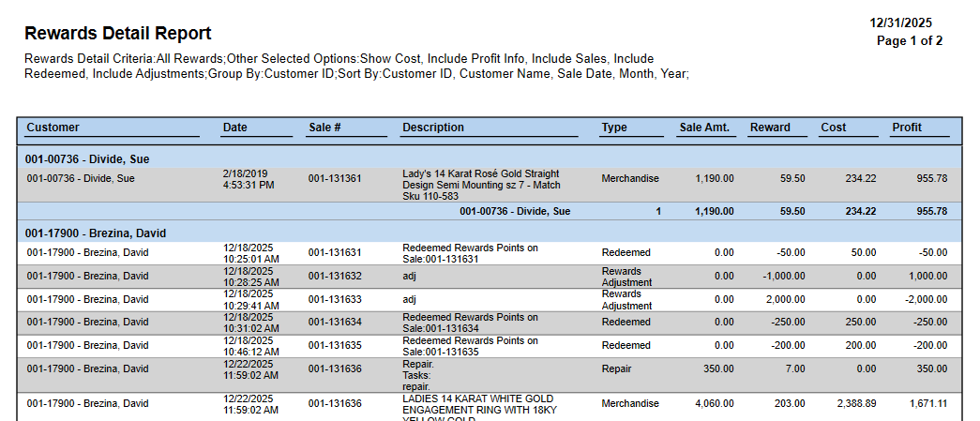Select the bold Divide, Sue group header row
This screenshot has height=421, width=980.
click(87, 159)
